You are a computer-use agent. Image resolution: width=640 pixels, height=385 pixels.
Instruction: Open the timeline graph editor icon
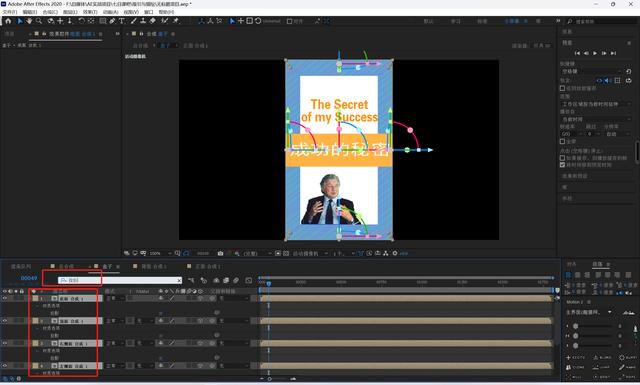249,280
